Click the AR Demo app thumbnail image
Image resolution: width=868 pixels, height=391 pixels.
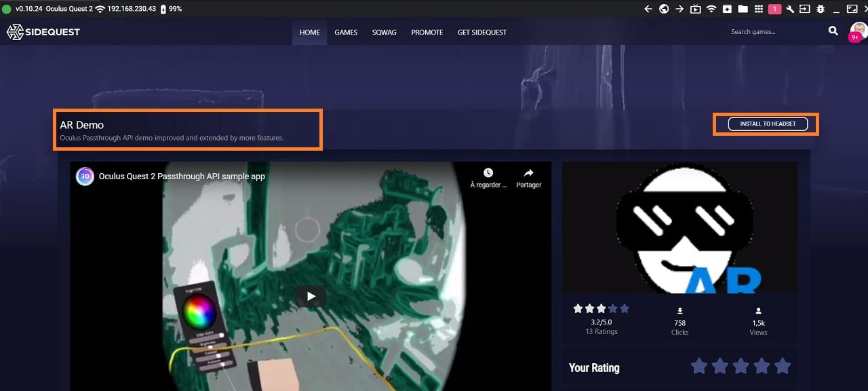(x=679, y=227)
